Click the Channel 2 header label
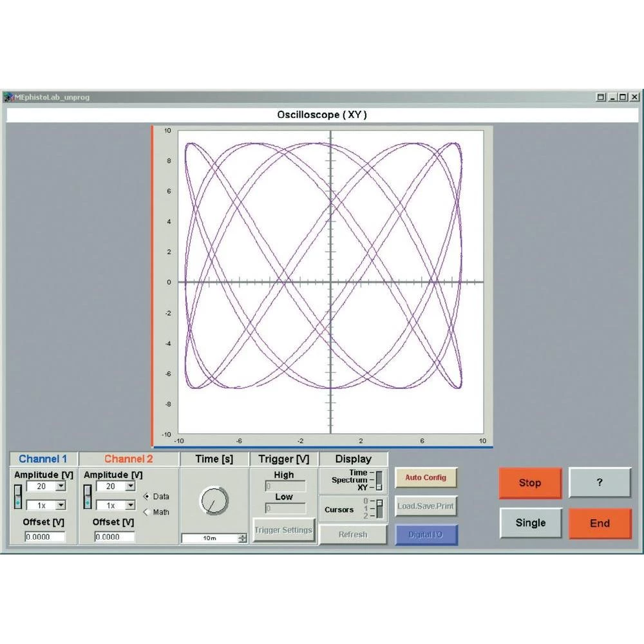Image resolution: width=644 pixels, height=644 pixels. coord(129,459)
